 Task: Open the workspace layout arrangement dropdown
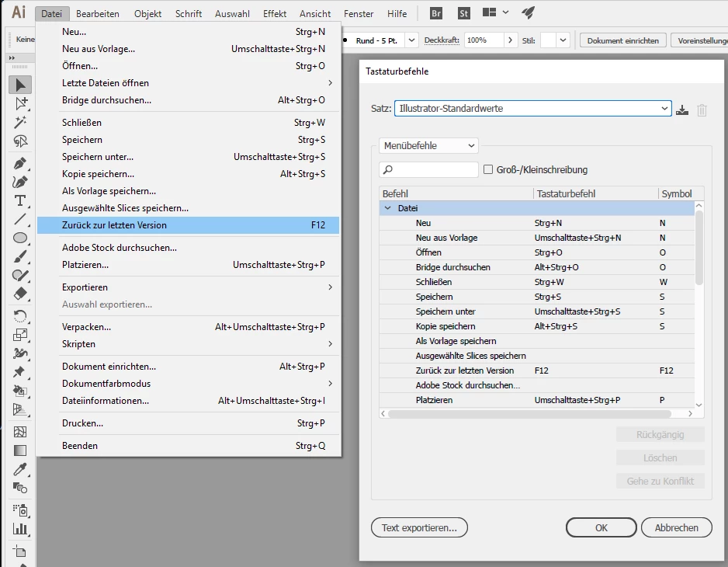click(495, 12)
